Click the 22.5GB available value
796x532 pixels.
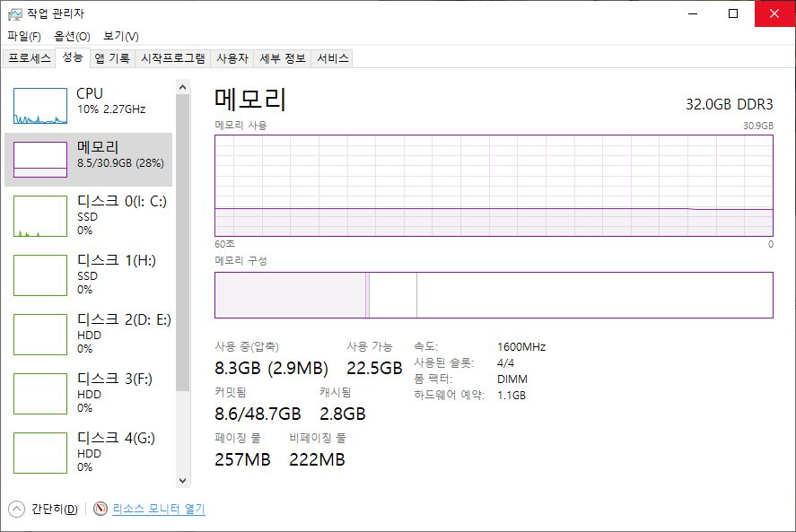(x=374, y=368)
